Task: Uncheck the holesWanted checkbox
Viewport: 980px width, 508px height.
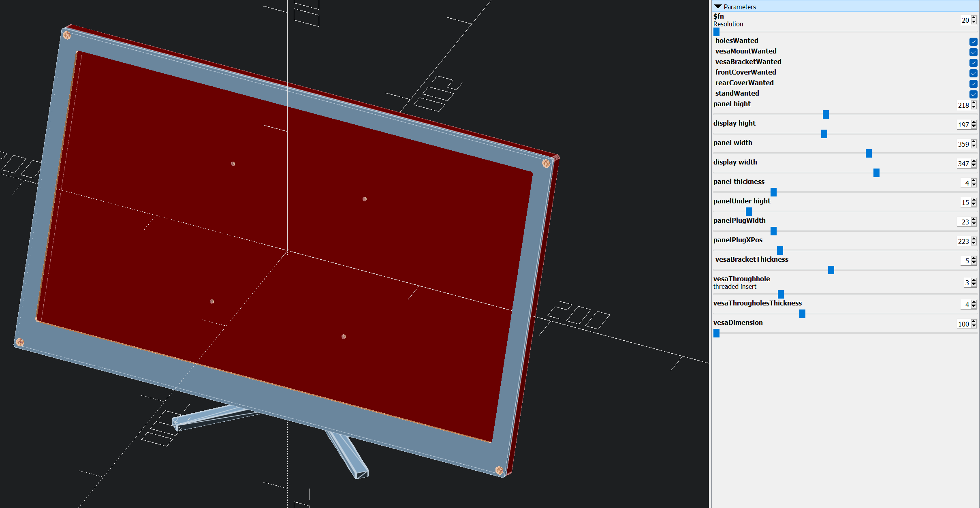Action: [x=973, y=42]
